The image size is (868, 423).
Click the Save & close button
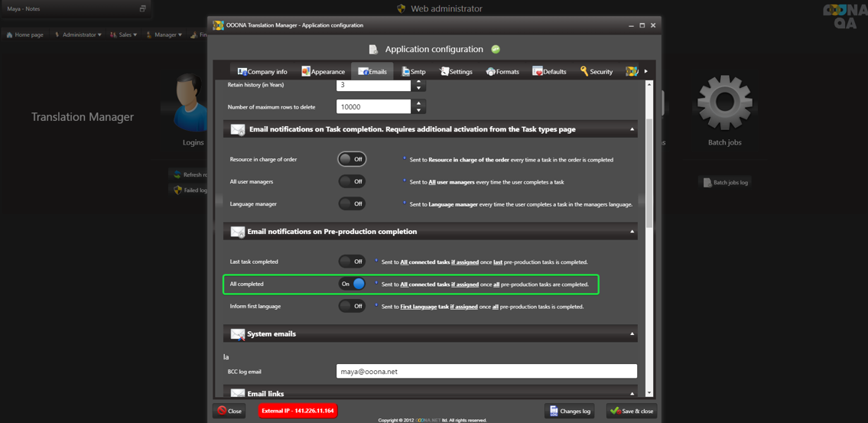click(x=632, y=411)
